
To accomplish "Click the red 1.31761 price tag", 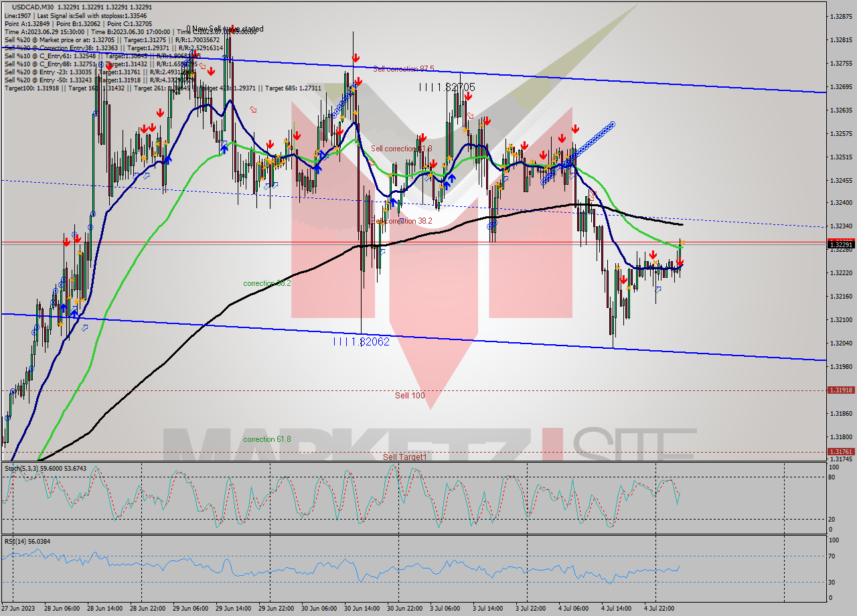I will [x=842, y=452].
